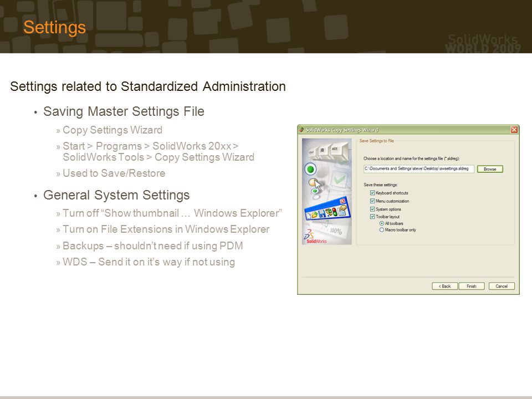Click the wizard side illustration image
The image size is (532, 399).
coord(327,191)
